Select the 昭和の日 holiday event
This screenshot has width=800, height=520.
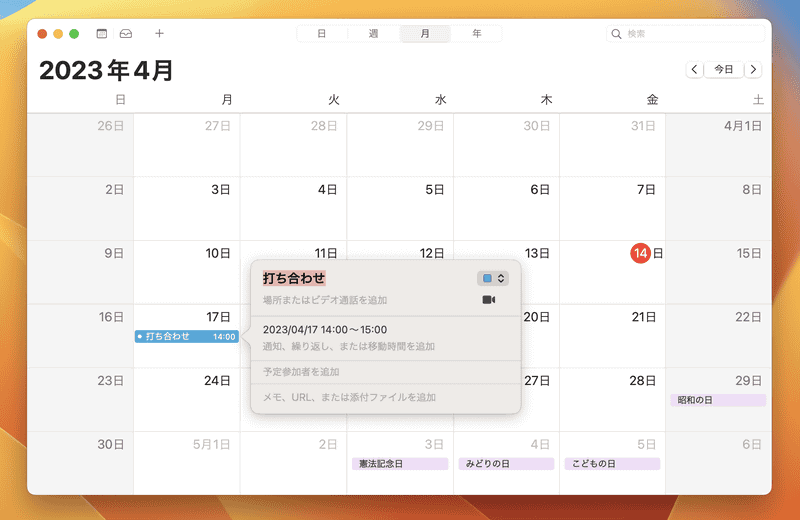(718, 400)
